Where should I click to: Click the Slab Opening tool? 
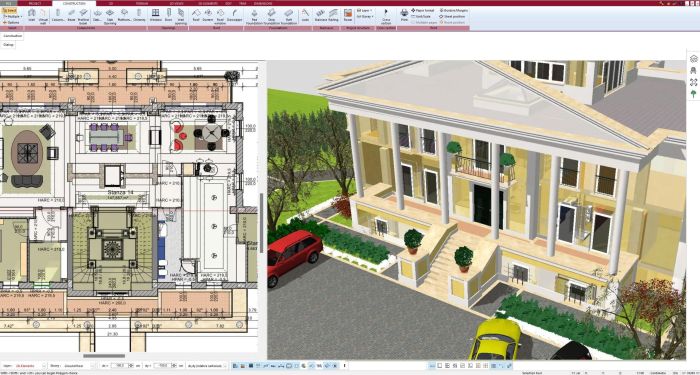(x=110, y=16)
